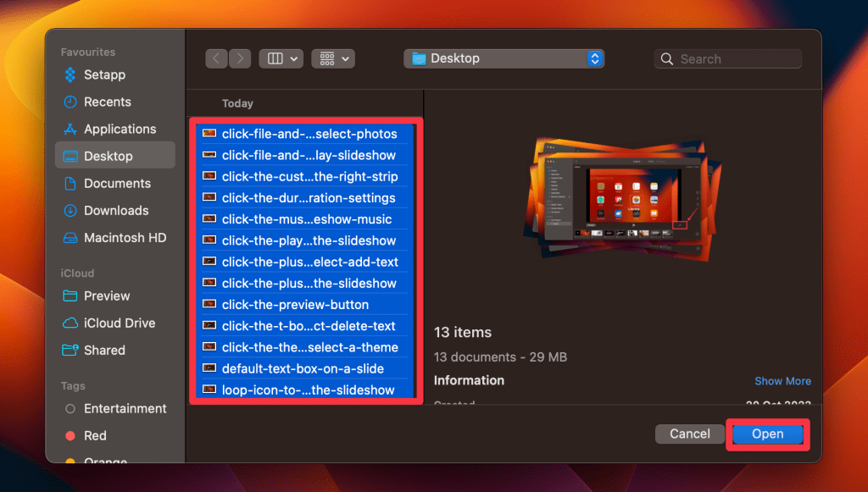Select file click-the-the...select-a-theme
The width and height of the screenshot is (868, 492).
[304, 347]
